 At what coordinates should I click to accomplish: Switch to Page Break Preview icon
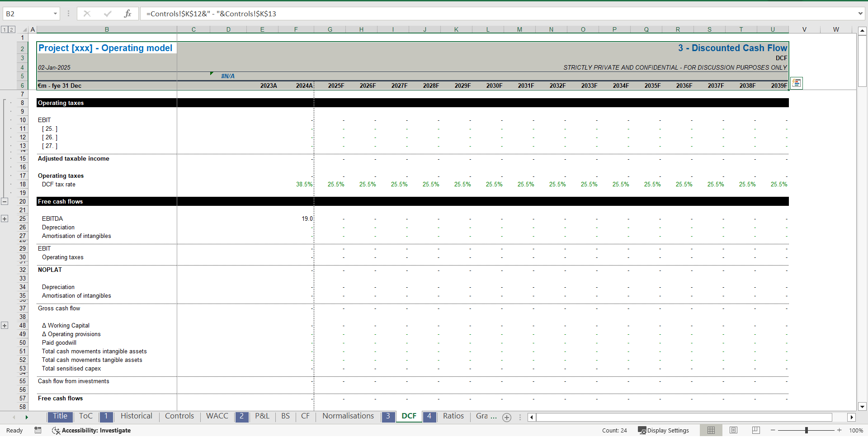click(x=756, y=430)
